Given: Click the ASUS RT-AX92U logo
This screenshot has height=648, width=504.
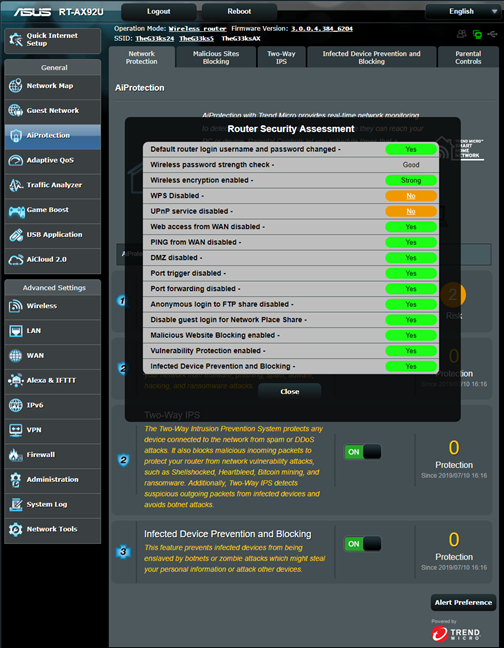Looking at the screenshot, I should 59,12.
